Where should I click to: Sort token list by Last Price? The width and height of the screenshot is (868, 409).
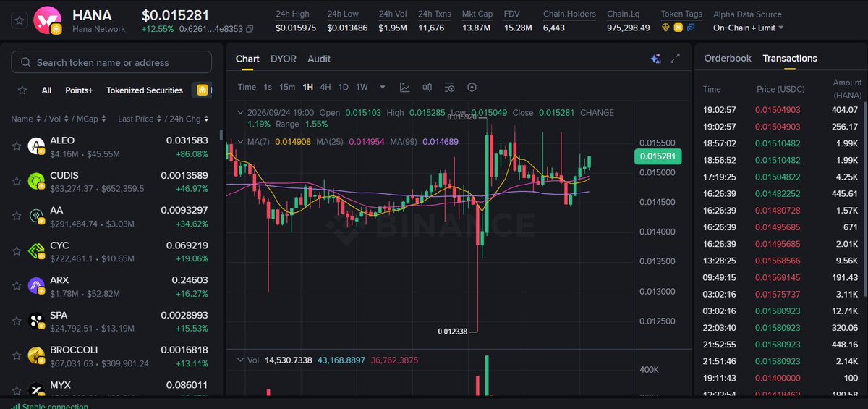point(139,119)
